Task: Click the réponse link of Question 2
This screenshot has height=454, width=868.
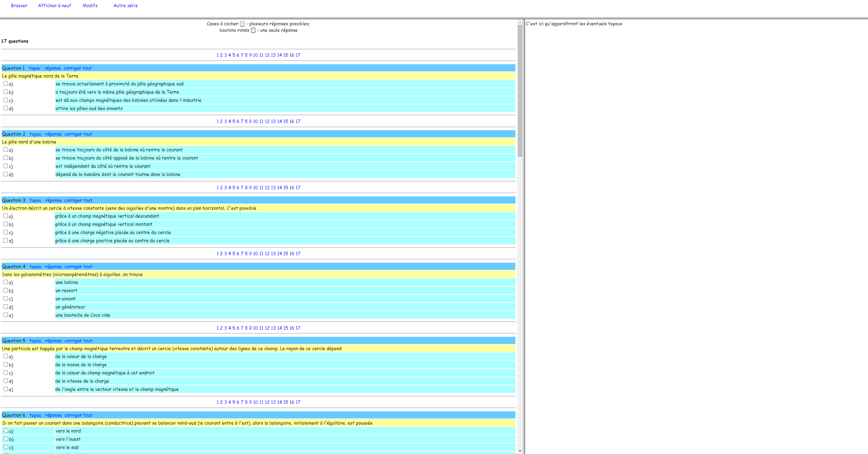Action: coord(53,134)
